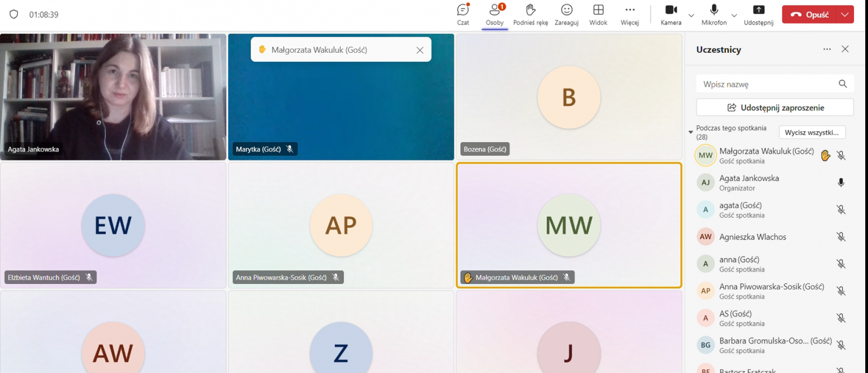The height and width of the screenshot is (373, 868).
Task: Raise hand with Podnieś rękę
Action: pos(531,15)
